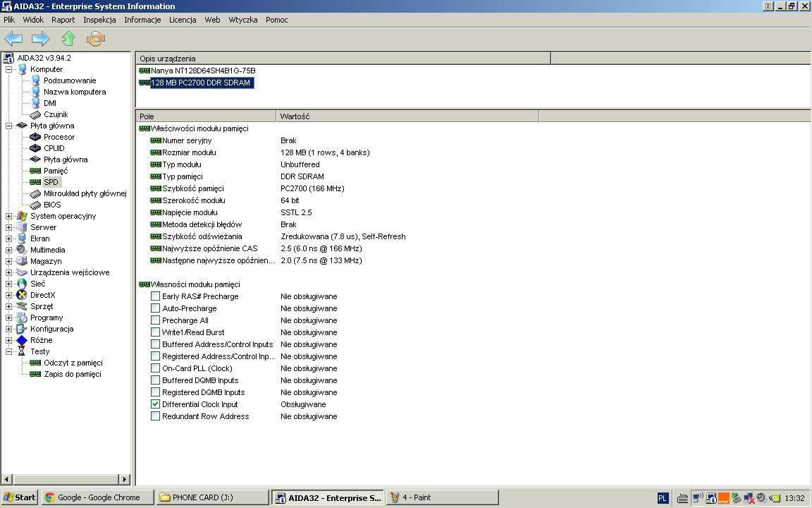Expand the Serwer node
This screenshot has width=812, height=508.
click(x=8, y=228)
